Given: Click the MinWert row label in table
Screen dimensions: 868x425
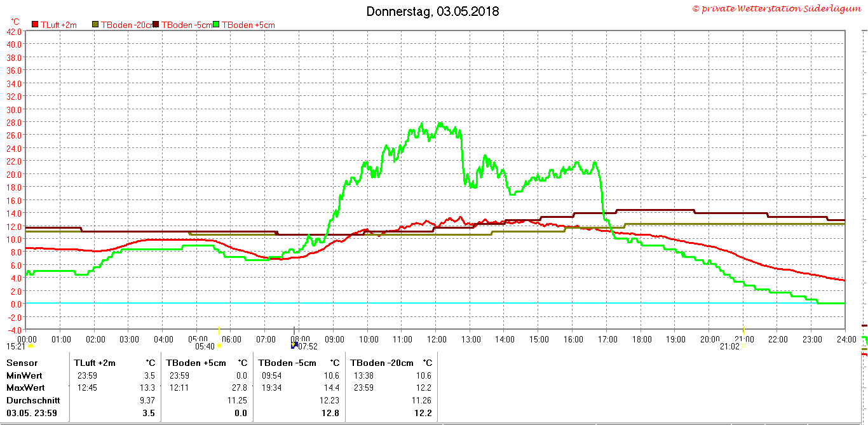Looking at the screenshot, I should 24,375.
